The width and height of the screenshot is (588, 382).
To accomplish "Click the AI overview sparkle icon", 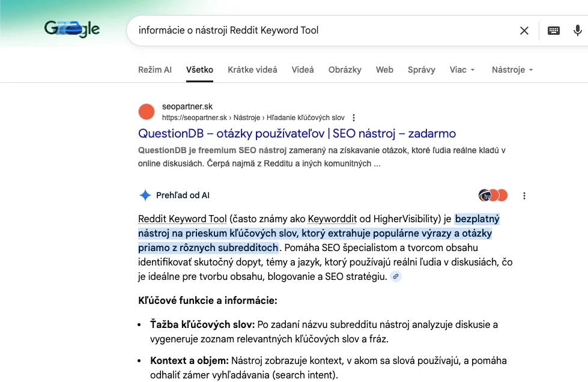I will 145,195.
